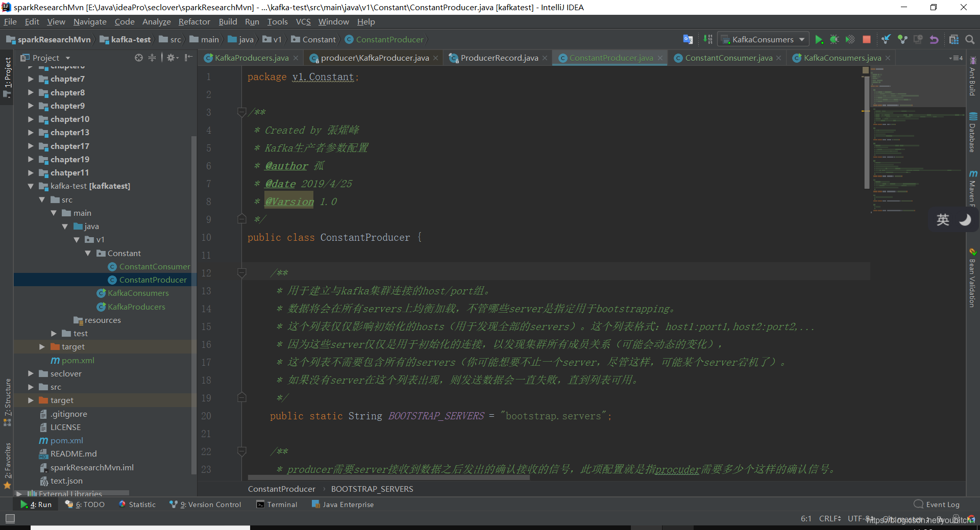Viewport: 980px width, 530px height.
Task: Open Search Everywhere magnifier icon
Action: [970, 39]
